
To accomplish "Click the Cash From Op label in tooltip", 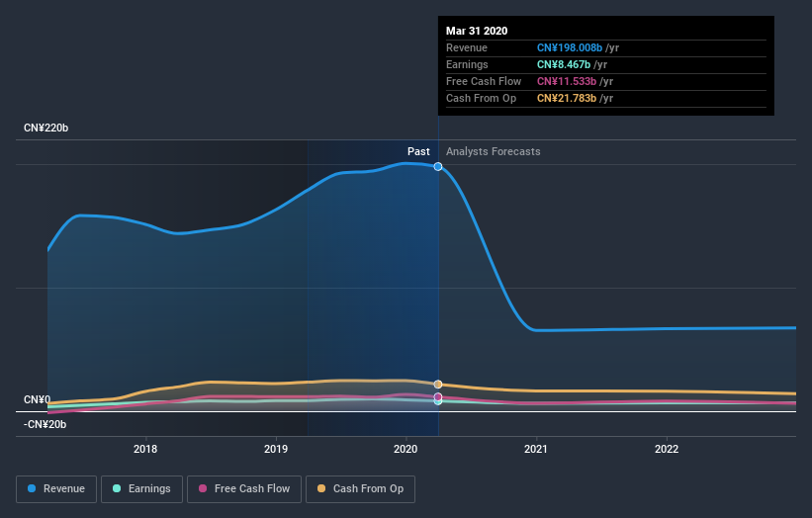I will [x=481, y=98].
